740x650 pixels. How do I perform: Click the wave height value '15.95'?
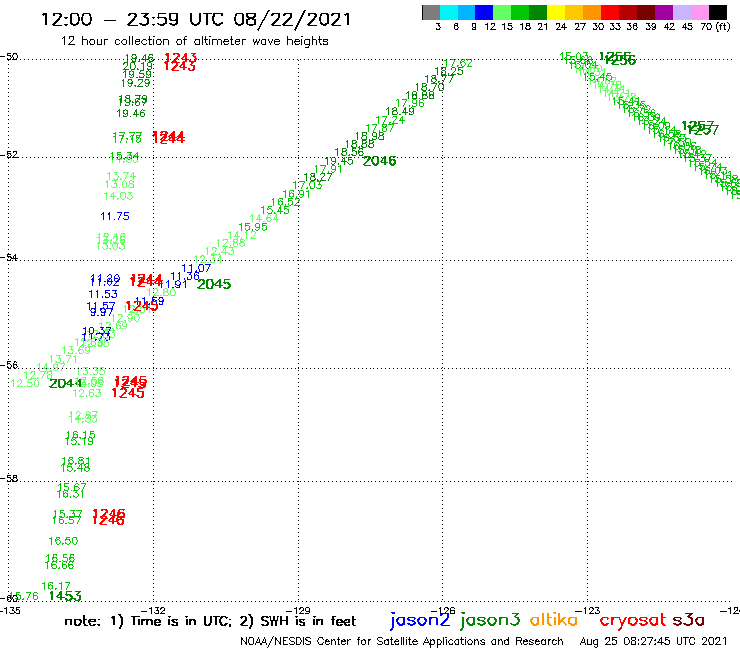[x=253, y=227]
